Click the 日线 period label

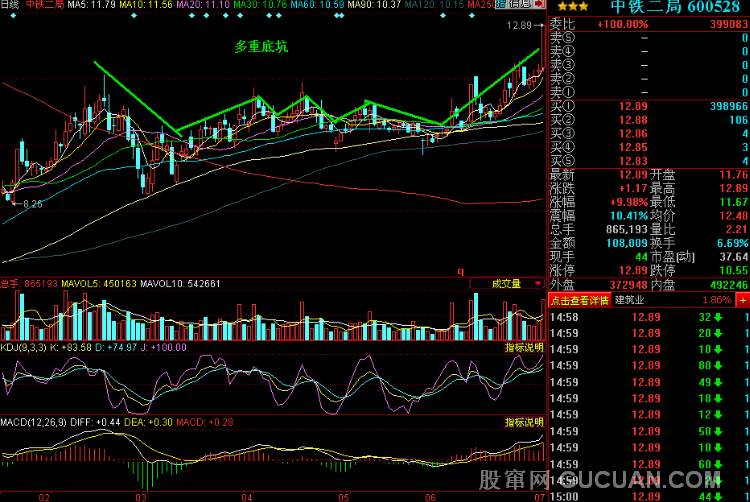coord(10,5)
